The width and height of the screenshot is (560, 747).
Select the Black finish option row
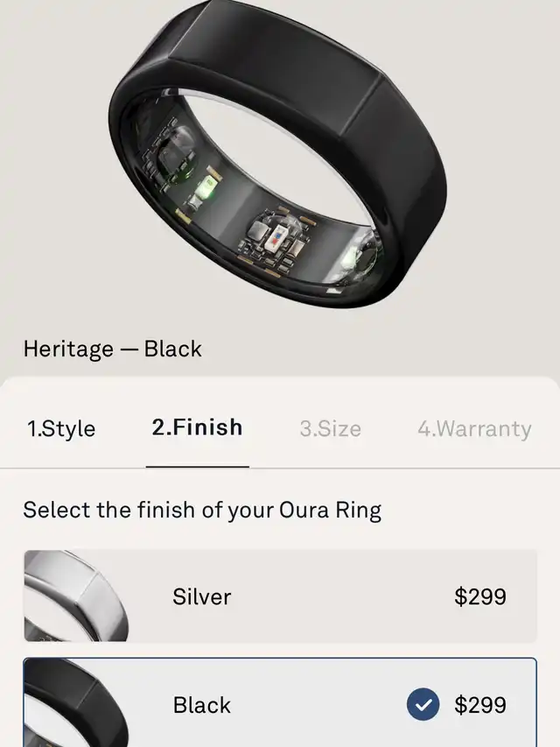[281, 702]
